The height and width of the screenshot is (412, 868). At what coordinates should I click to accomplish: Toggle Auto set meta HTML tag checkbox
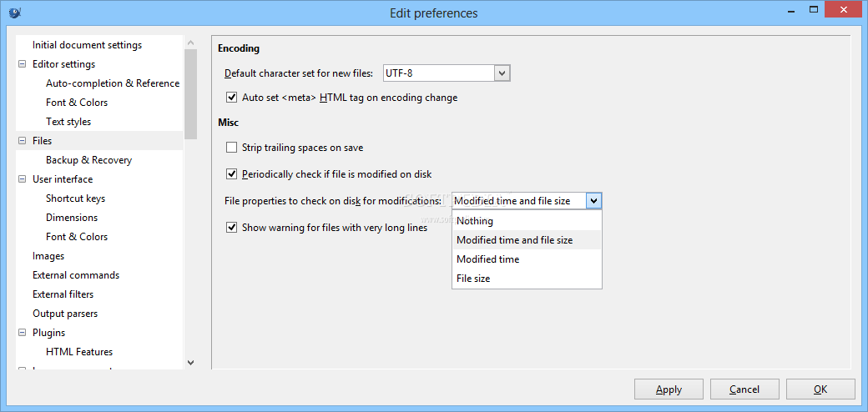tap(231, 98)
